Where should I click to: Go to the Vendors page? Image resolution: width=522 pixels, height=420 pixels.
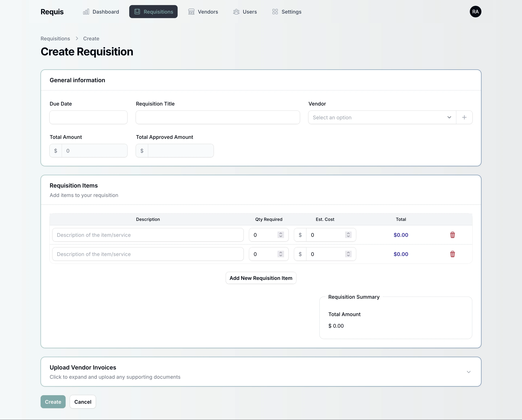click(x=203, y=12)
